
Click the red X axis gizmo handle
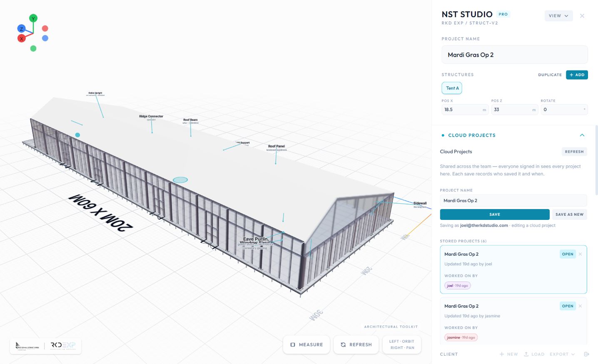[21, 38]
